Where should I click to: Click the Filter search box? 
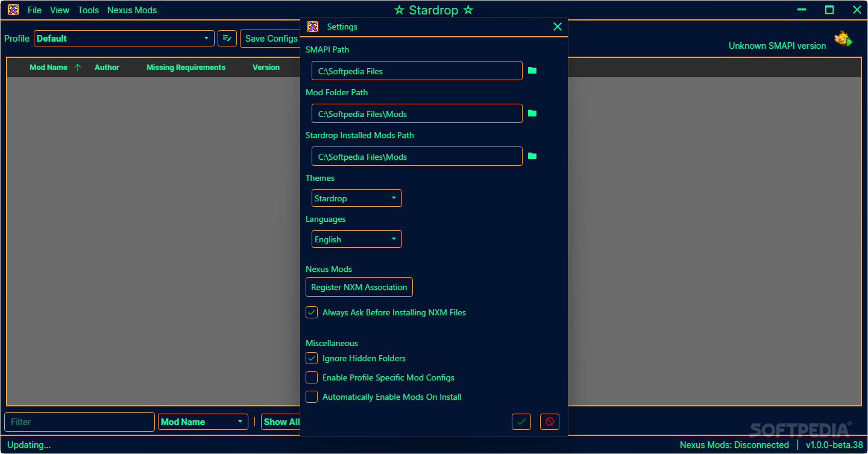pos(80,421)
